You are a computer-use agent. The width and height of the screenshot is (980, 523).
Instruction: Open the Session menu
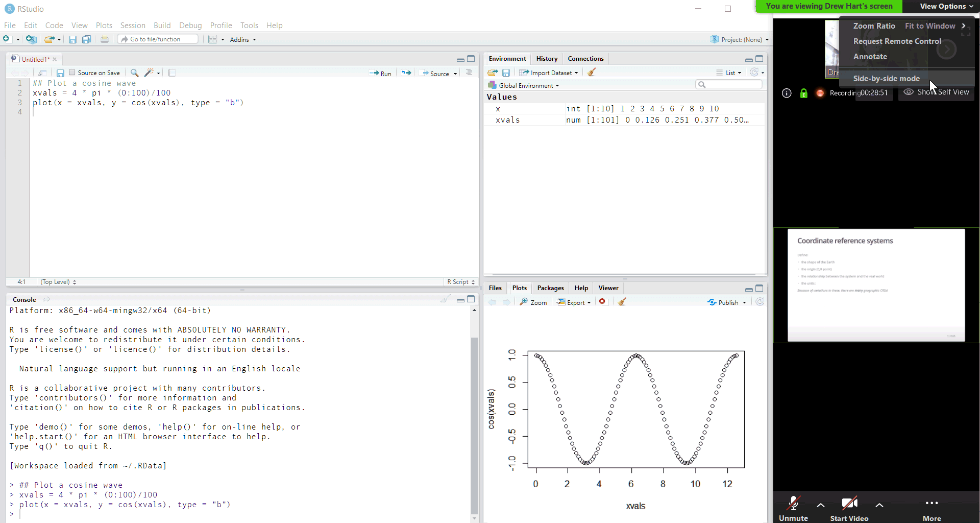pyautogui.click(x=133, y=26)
